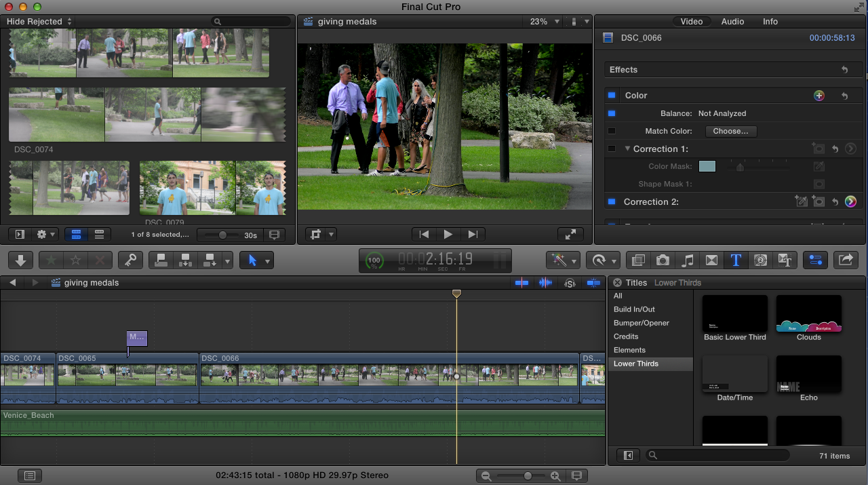868x485 pixels.
Task: Open the viewer display options dropdown
Action: coord(580,22)
